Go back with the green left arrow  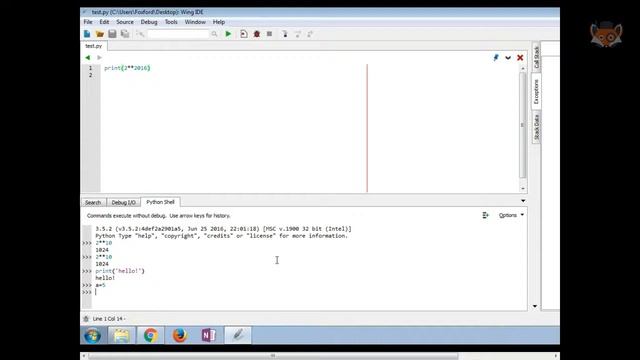[x=87, y=58]
